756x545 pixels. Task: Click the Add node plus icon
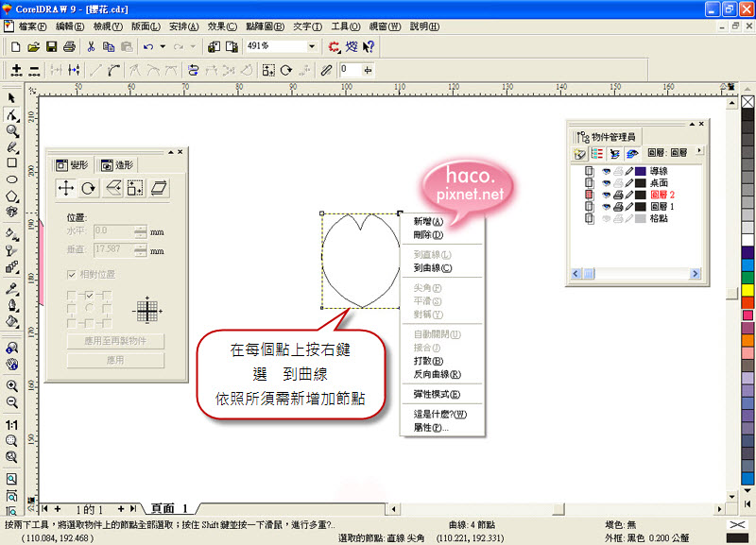coord(16,70)
